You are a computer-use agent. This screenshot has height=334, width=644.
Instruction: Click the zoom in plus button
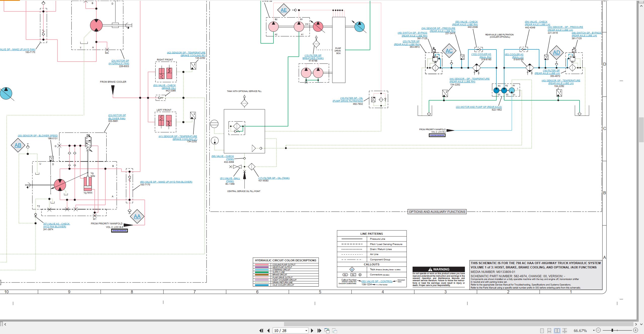[x=635, y=330]
